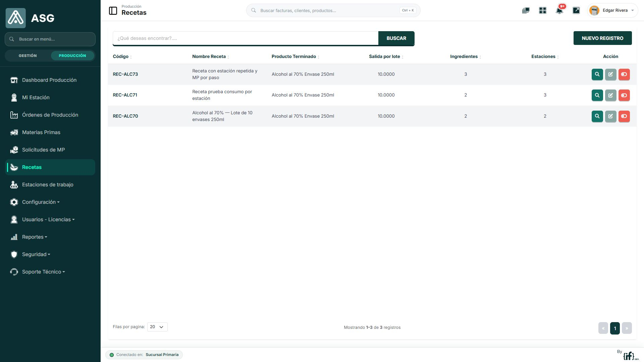The height and width of the screenshot is (362, 644).
Task: Switch to the Gestión tab
Action: click(28, 56)
